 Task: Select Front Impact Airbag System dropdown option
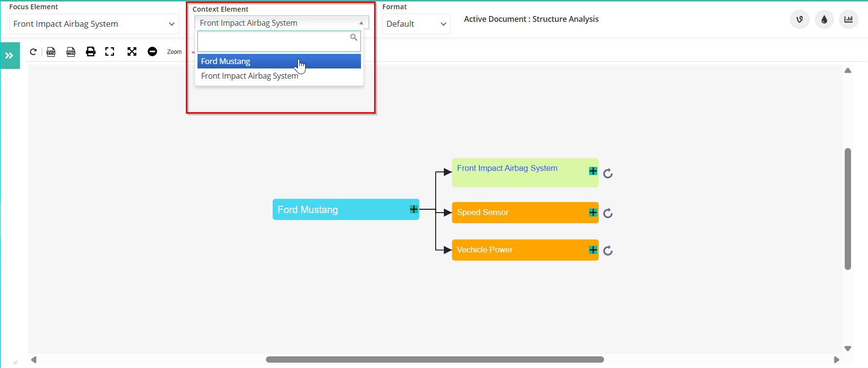(x=279, y=76)
